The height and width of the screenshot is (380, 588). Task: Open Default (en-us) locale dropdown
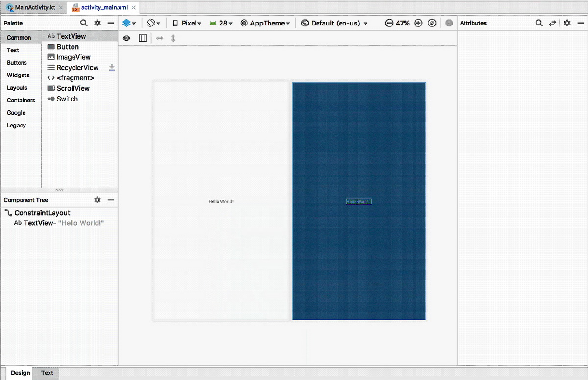click(334, 23)
